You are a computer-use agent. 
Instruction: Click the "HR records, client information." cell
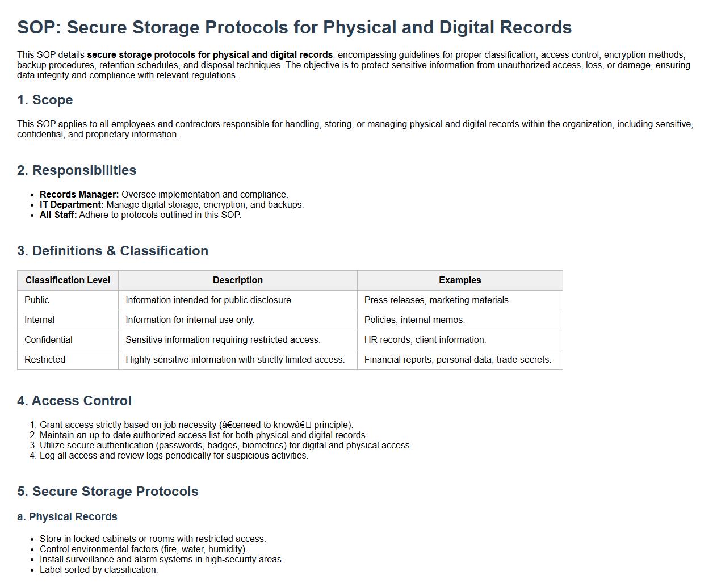point(425,340)
